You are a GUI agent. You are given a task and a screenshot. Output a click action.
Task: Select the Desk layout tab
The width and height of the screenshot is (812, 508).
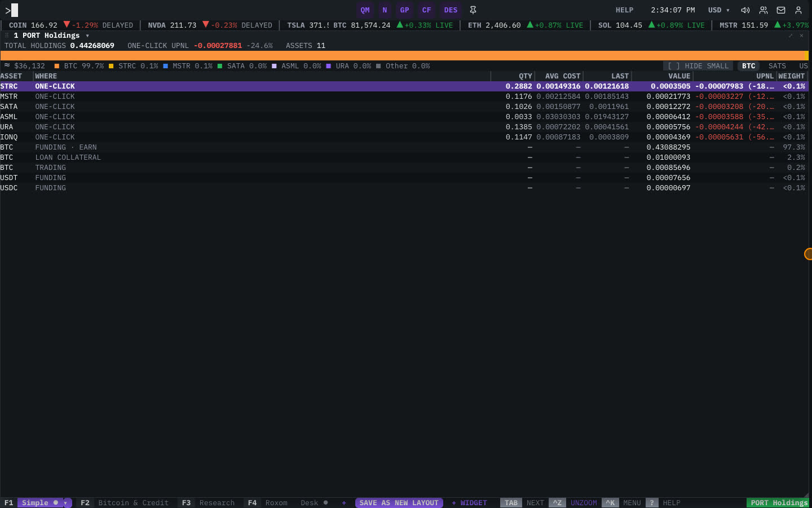[x=314, y=503]
